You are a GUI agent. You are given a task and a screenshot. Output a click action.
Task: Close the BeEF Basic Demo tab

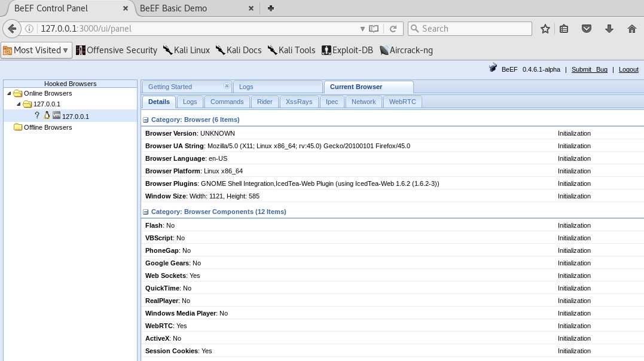(x=251, y=8)
